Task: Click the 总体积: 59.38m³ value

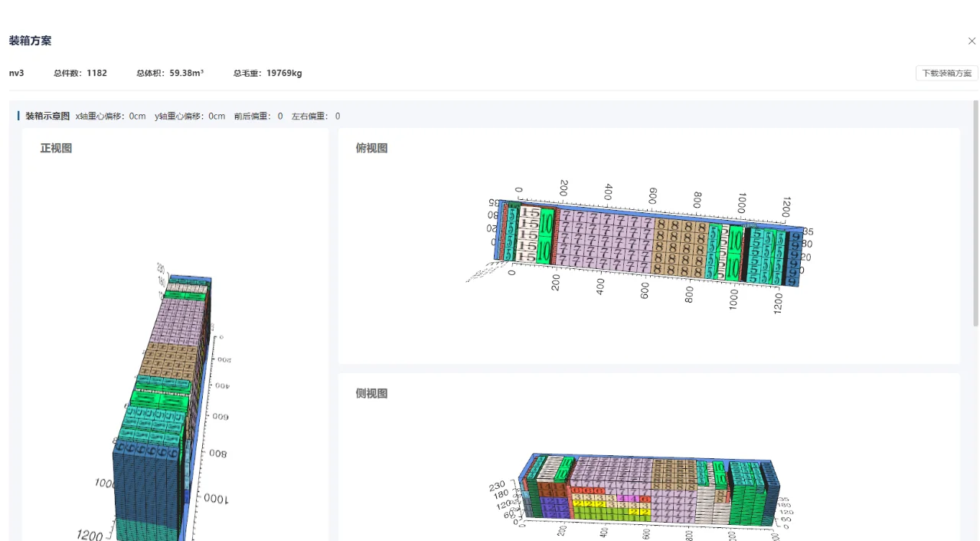Action: pos(170,74)
